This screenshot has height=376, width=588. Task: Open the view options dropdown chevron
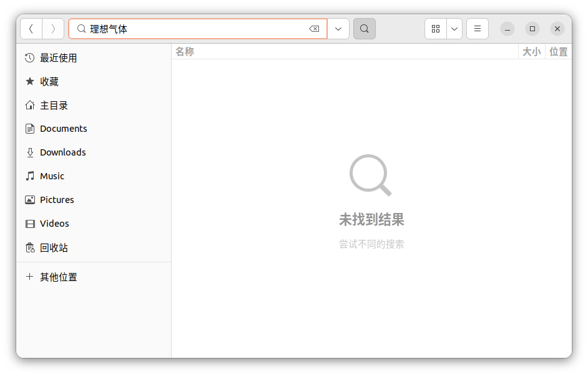click(454, 29)
